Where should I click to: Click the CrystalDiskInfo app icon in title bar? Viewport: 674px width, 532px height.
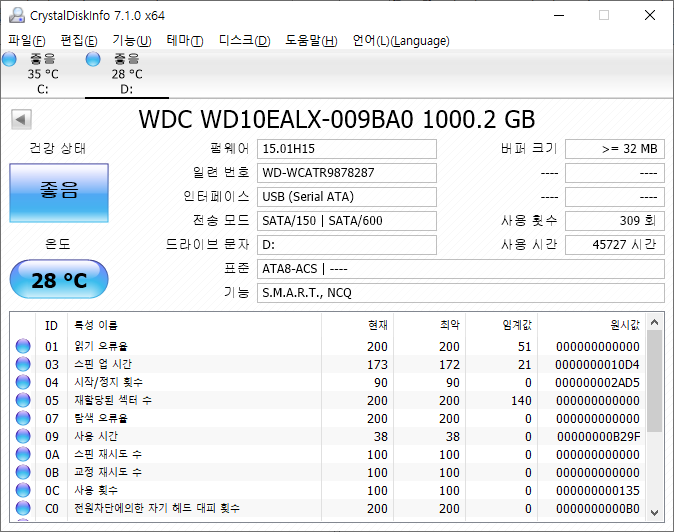(17, 15)
